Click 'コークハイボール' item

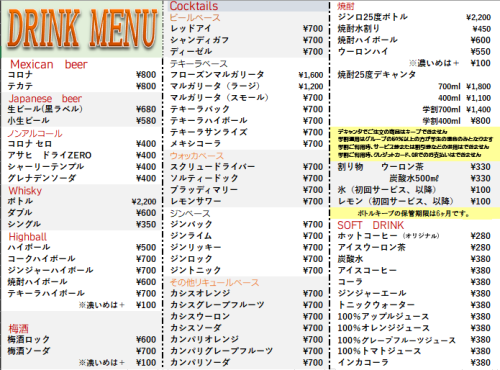(41, 259)
